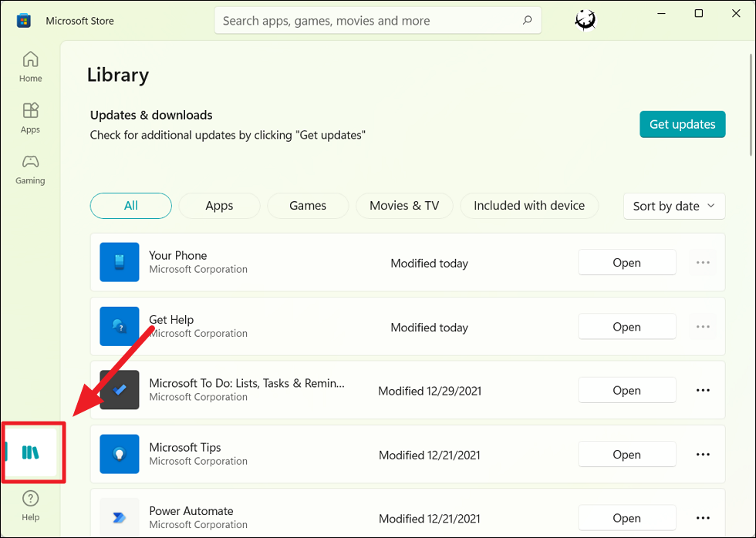Click the Microsoft To Do app icon
This screenshot has width=756, height=538.
coord(120,390)
